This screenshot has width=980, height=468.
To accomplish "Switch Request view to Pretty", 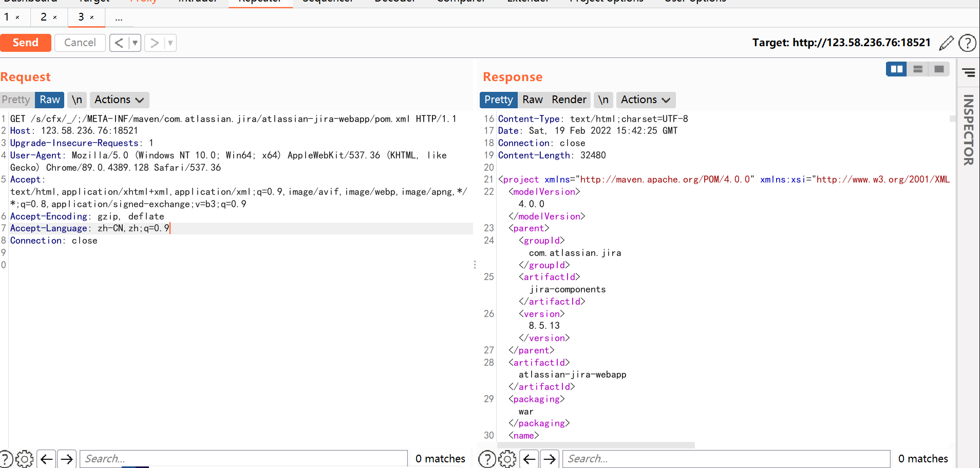I will point(16,100).
